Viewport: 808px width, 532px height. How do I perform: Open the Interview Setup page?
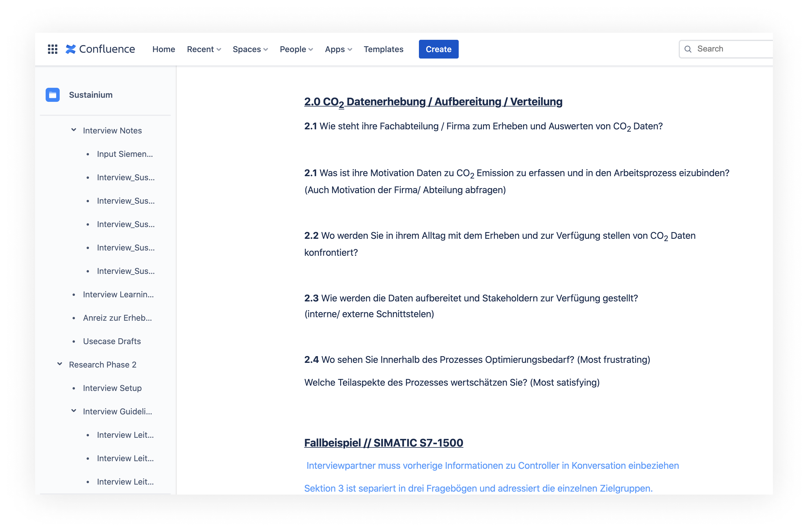112,388
